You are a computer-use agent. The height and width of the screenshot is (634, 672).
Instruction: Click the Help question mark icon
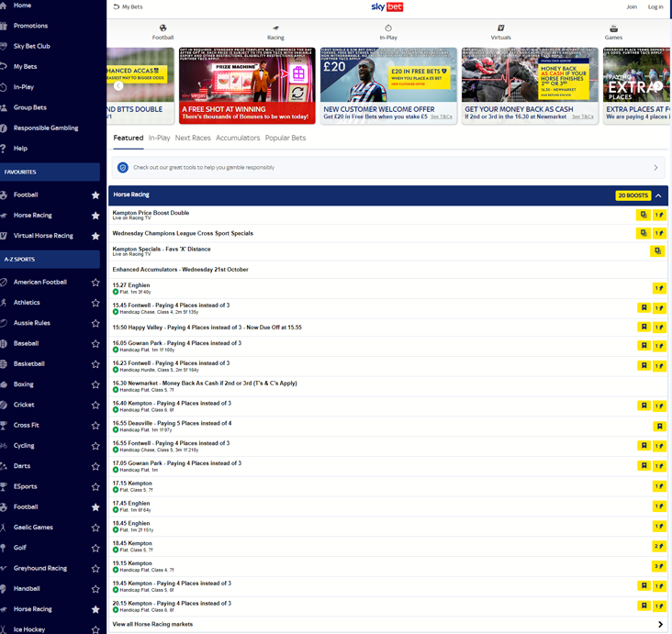(4, 149)
